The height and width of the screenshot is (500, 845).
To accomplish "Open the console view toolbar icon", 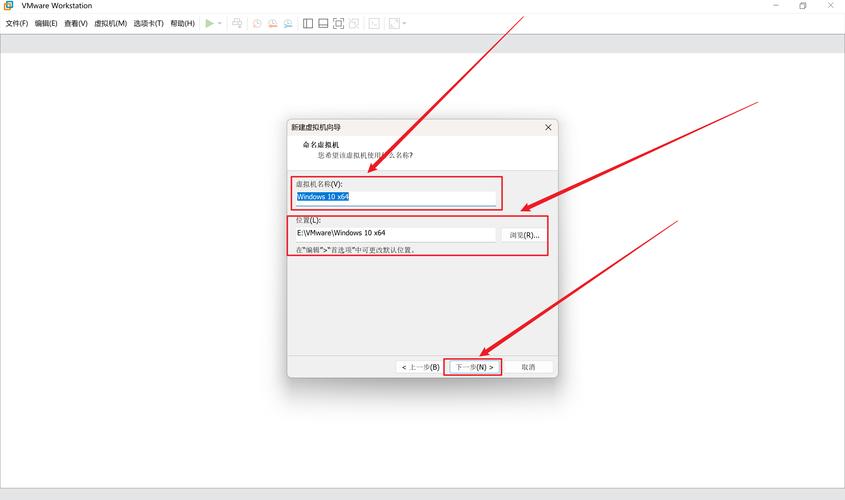I will pyautogui.click(x=374, y=23).
